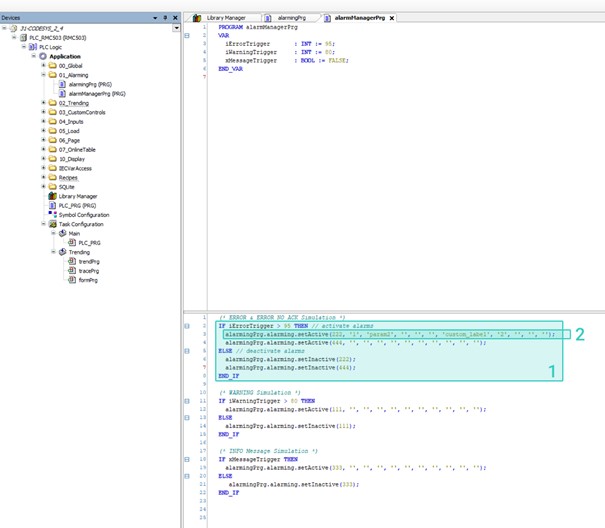Expand the 00_Global folder
The image size is (605, 528).
pyautogui.click(x=43, y=66)
